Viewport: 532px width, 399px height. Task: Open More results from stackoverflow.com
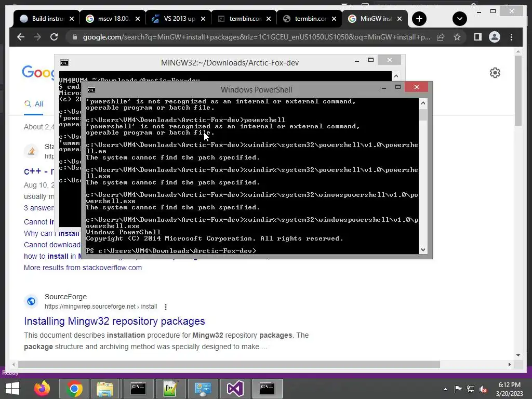point(83,268)
